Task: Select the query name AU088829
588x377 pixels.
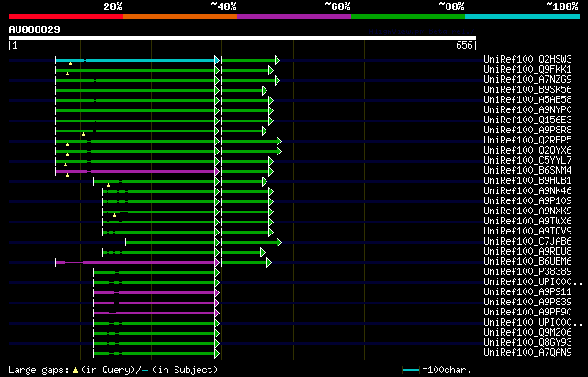Action: (35, 29)
